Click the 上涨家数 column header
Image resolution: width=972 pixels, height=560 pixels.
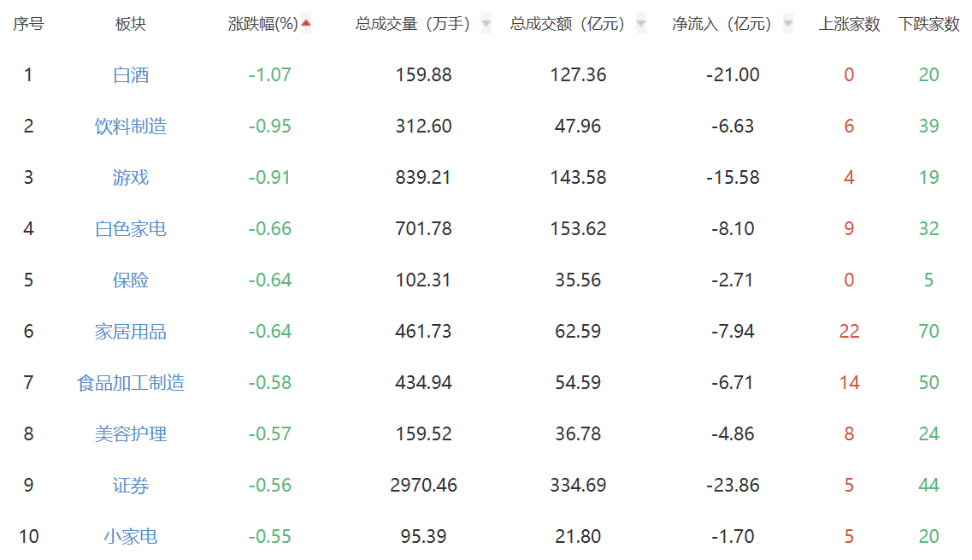849,24
